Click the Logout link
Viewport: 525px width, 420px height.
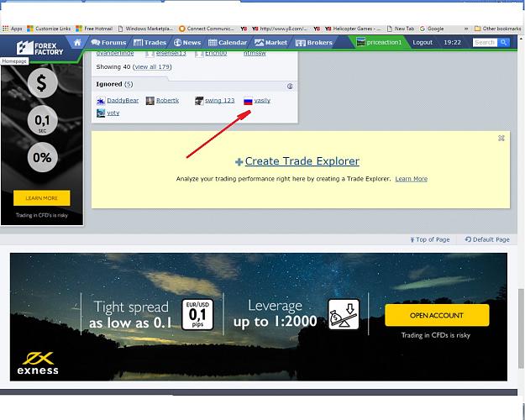[x=423, y=42]
